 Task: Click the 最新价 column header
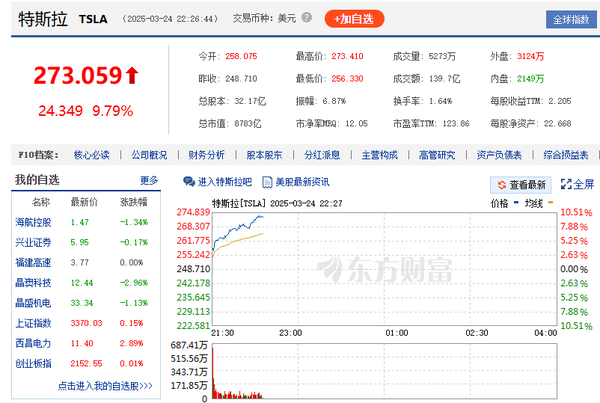pos(84,202)
